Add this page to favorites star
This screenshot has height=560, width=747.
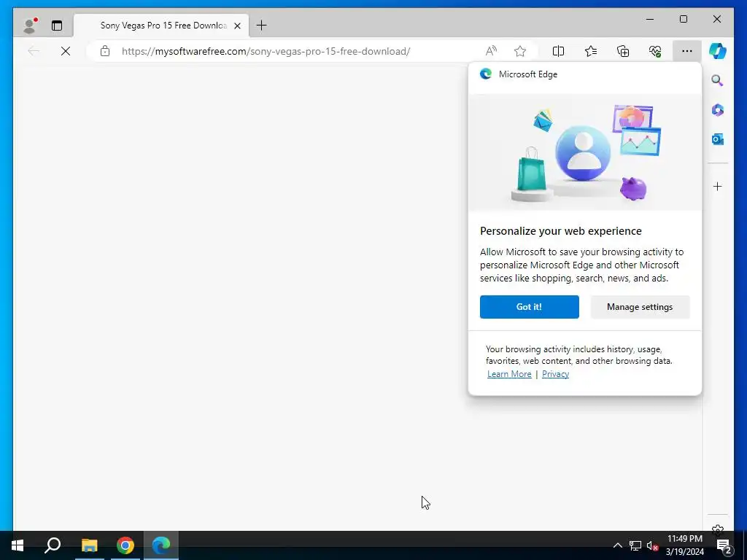519,51
